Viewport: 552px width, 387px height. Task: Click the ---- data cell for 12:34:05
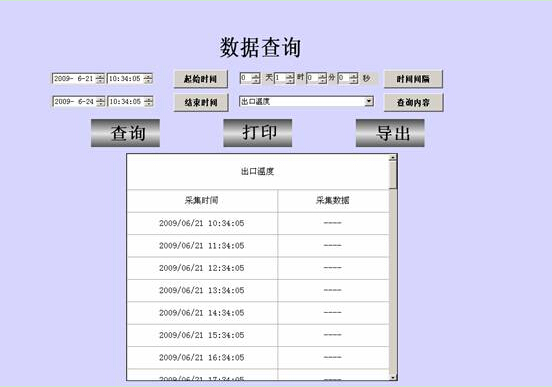click(333, 268)
